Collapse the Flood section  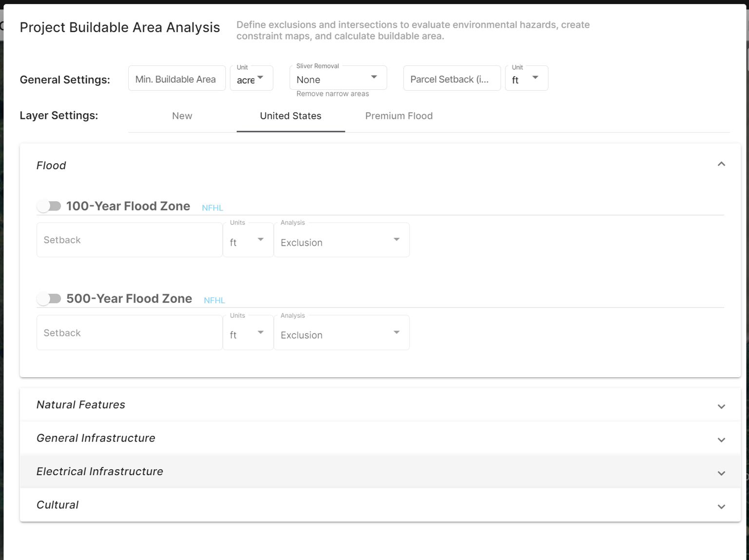point(721,164)
